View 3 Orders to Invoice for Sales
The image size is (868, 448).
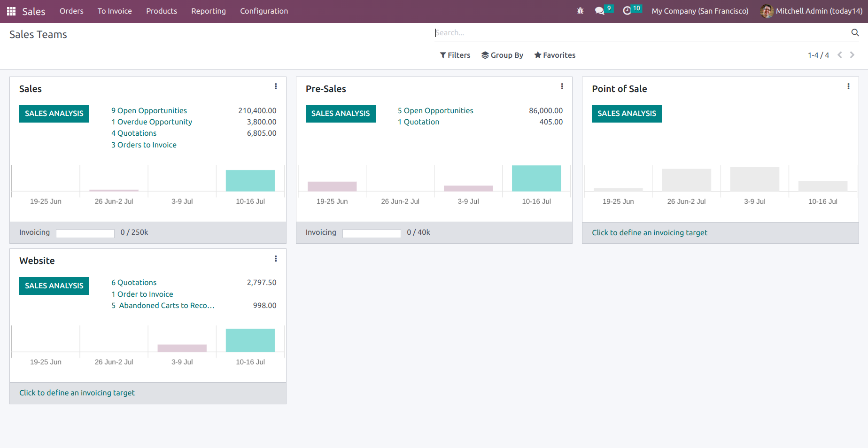coord(144,145)
